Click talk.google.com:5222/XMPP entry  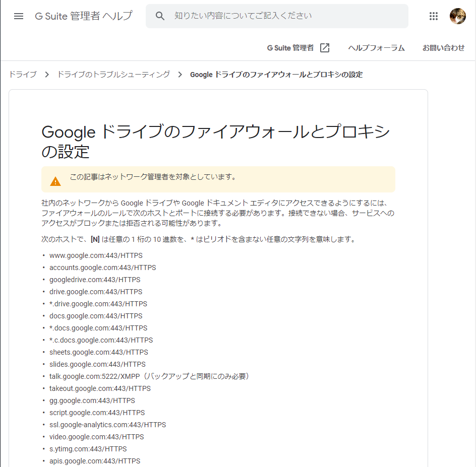[x=149, y=377]
